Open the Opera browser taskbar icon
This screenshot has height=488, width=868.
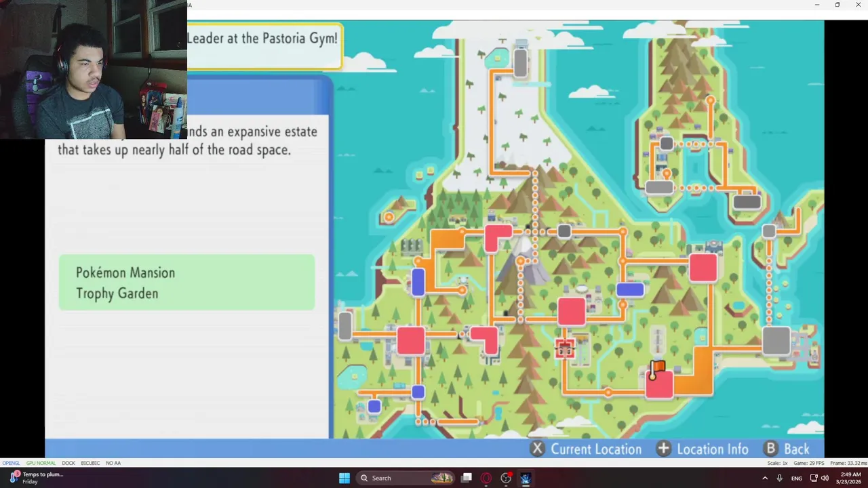486,478
